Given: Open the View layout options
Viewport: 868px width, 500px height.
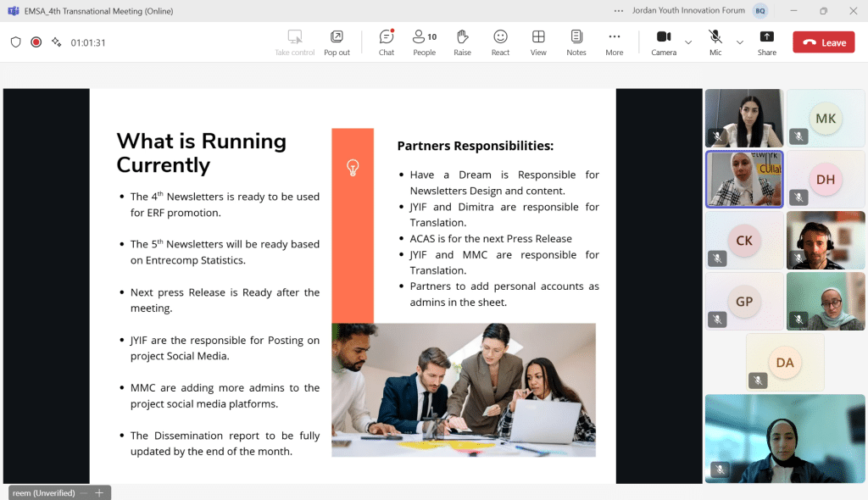Looking at the screenshot, I should click(538, 42).
